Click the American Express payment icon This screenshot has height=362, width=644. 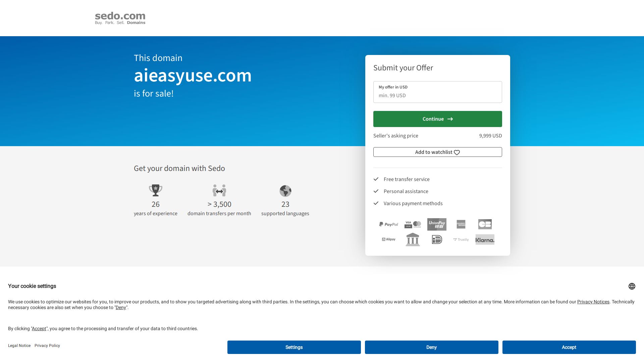(461, 224)
